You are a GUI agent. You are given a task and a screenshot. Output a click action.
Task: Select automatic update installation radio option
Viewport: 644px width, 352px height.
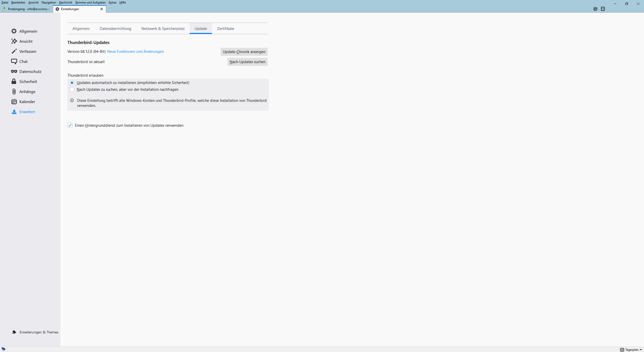(72, 83)
